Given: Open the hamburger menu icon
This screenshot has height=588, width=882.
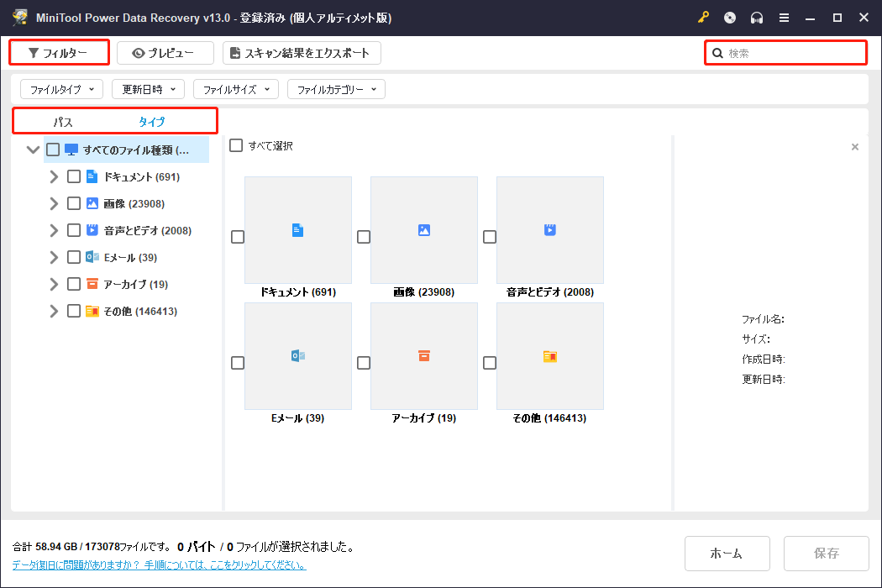Looking at the screenshot, I should click(784, 18).
